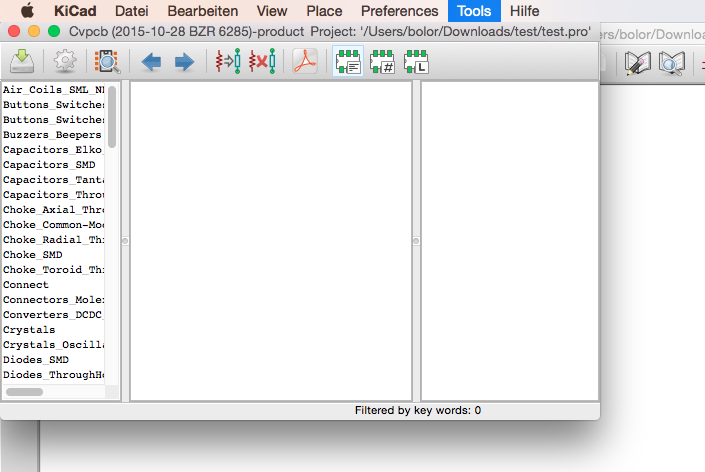Toggle filter footprints by library

click(416, 61)
